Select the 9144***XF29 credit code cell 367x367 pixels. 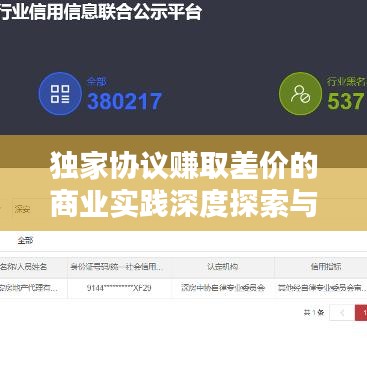pyautogui.click(x=120, y=288)
